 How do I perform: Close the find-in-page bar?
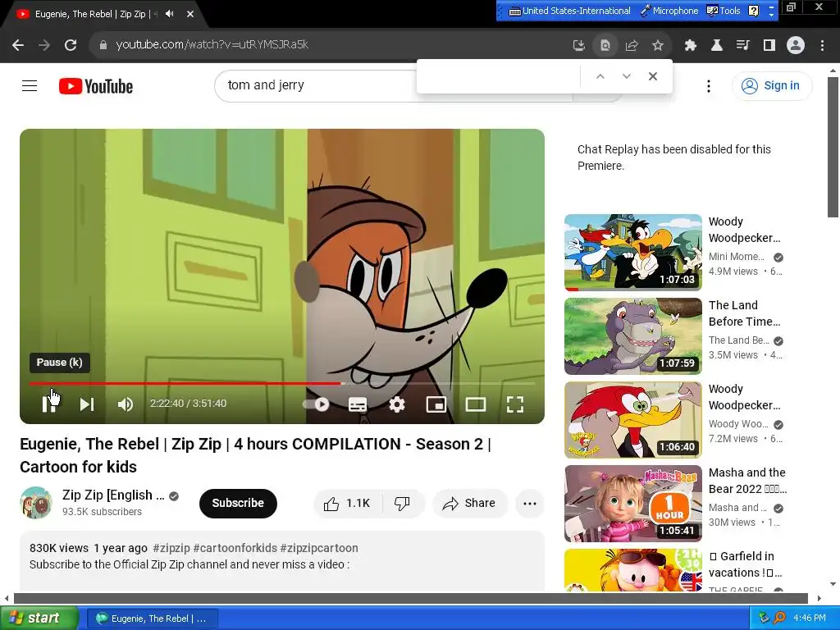[652, 76]
